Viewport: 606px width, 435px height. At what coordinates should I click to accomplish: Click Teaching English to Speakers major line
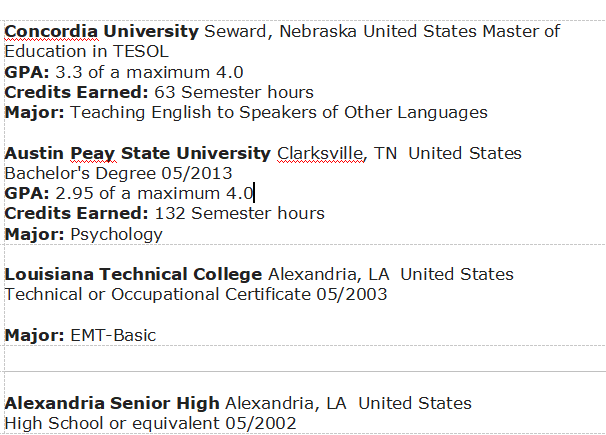278,112
